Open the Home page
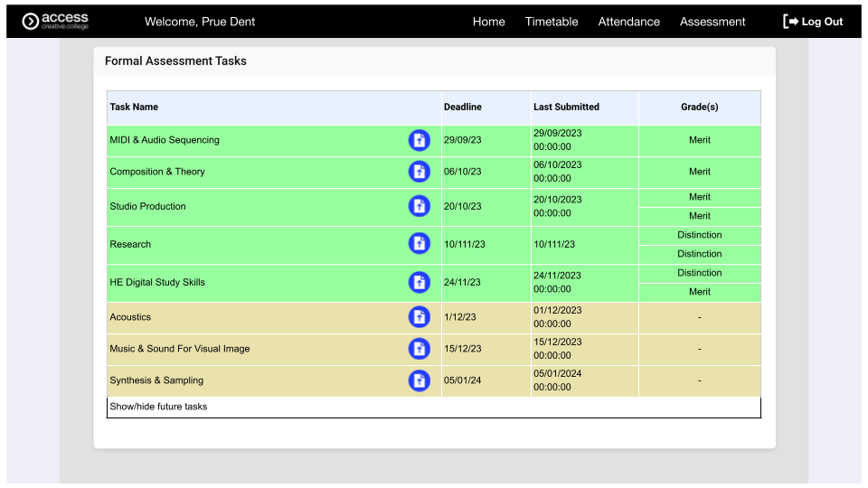The width and height of the screenshot is (868, 488). (489, 22)
